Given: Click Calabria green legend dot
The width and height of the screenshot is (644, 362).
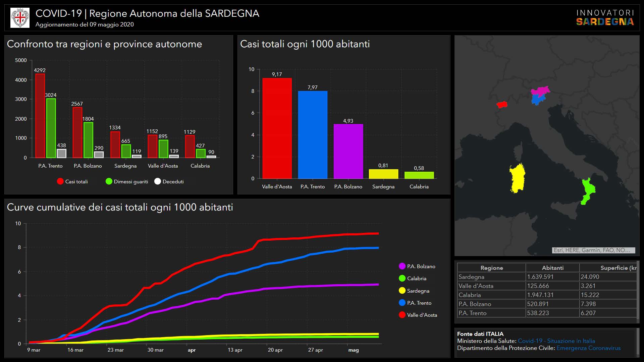Looking at the screenshot, I should click(x=402, y=278).
